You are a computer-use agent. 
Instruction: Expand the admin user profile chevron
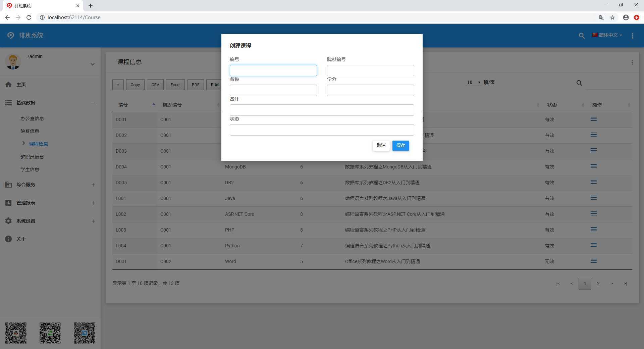click(x=92, y=64)
